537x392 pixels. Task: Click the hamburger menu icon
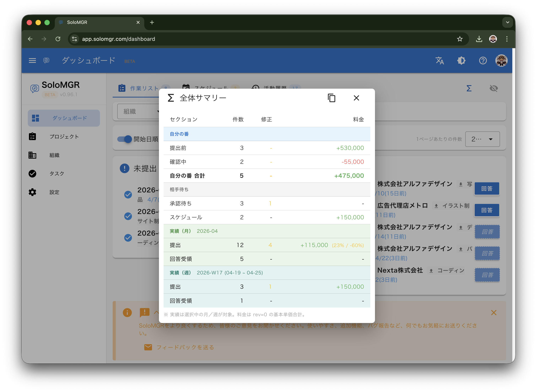point(32,61)
